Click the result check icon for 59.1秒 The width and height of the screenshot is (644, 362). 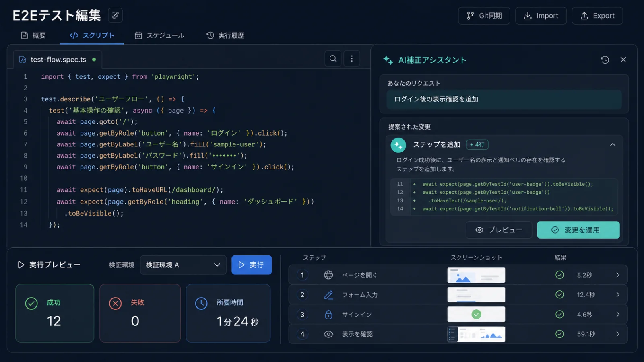pyautogui.click(x=559, y=334)
